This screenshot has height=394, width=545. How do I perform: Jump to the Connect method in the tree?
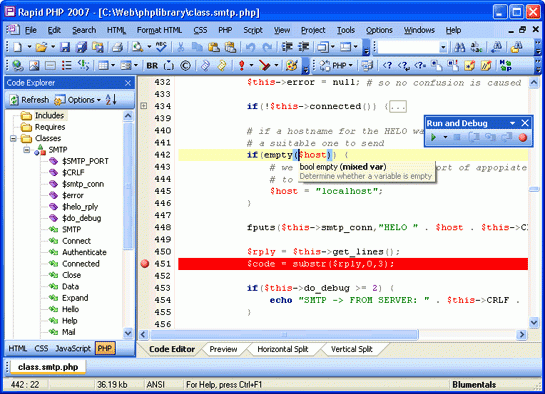[76, 241]
